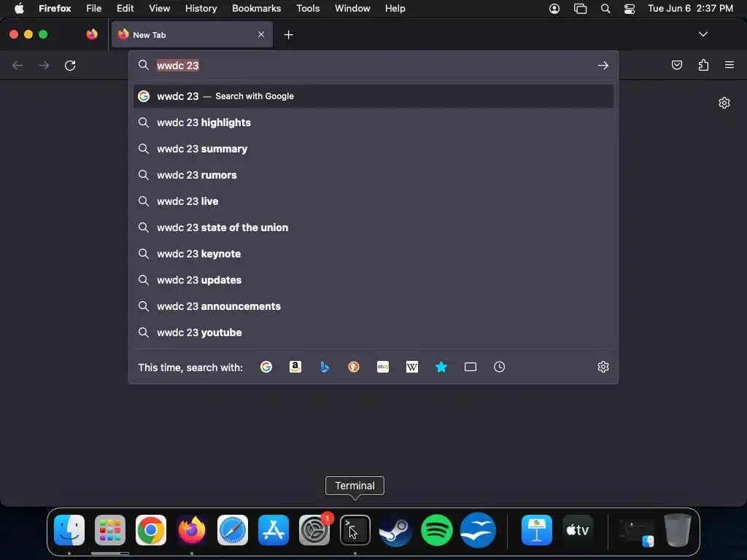This screenshot has width=747, height=560.
Task: Open the Window menu
Action: click(x=352, y=8)
